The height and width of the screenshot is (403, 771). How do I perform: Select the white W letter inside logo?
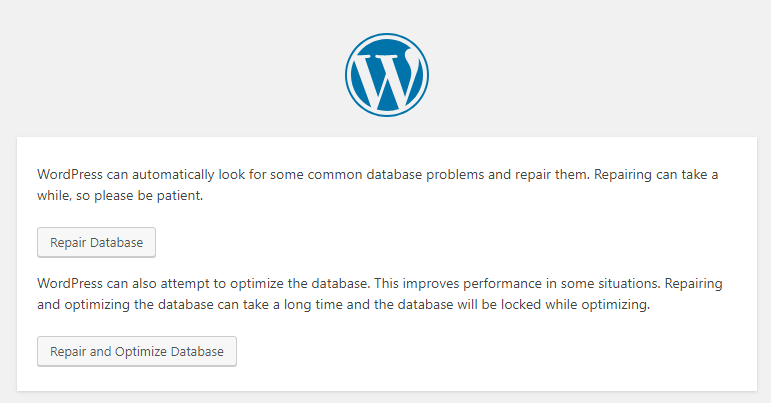[x=386, y=77]
